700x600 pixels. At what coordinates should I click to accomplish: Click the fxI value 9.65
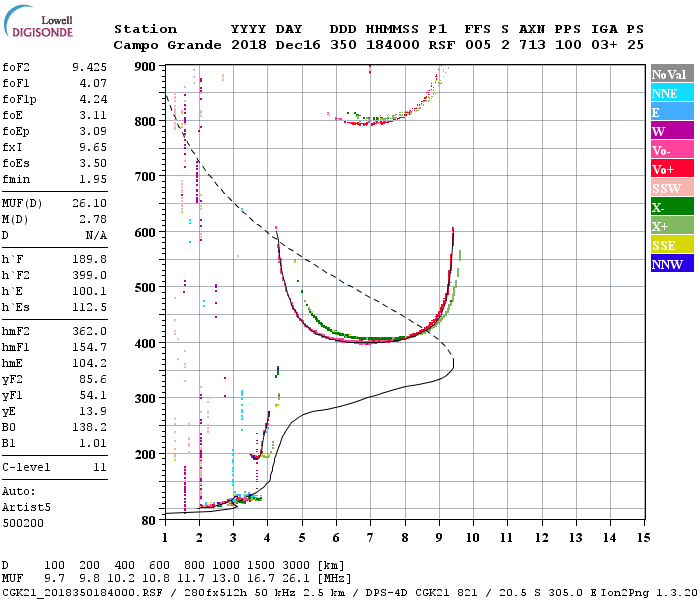(93, 147)
